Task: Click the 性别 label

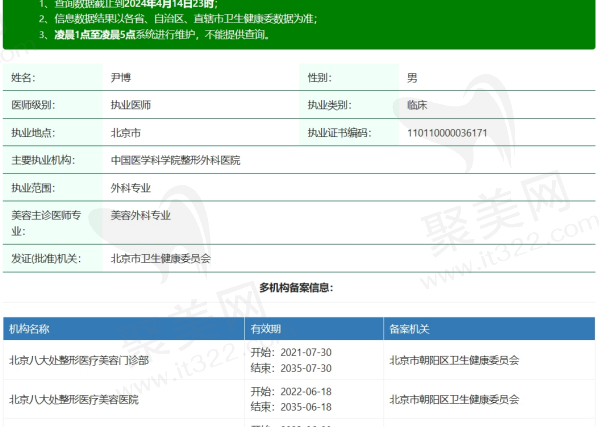Action: (x=320, y=78)
